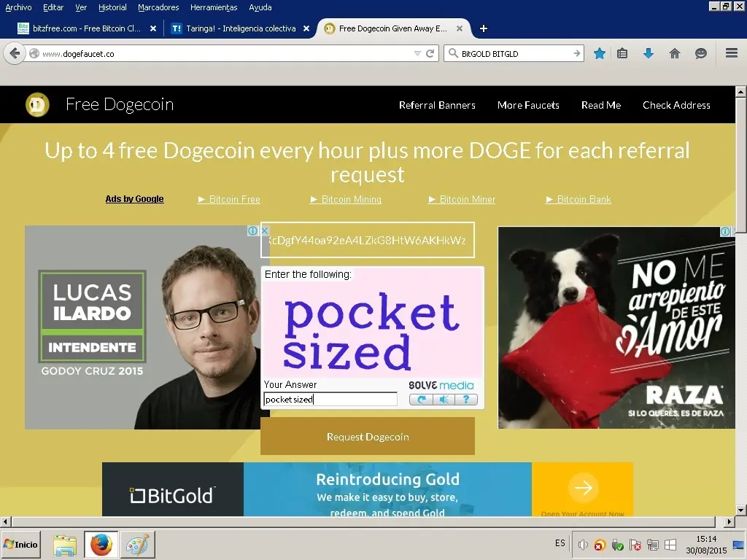Bookmark this page with the star icon
Screen dimensions: 747x560
(x=600, y=53)
